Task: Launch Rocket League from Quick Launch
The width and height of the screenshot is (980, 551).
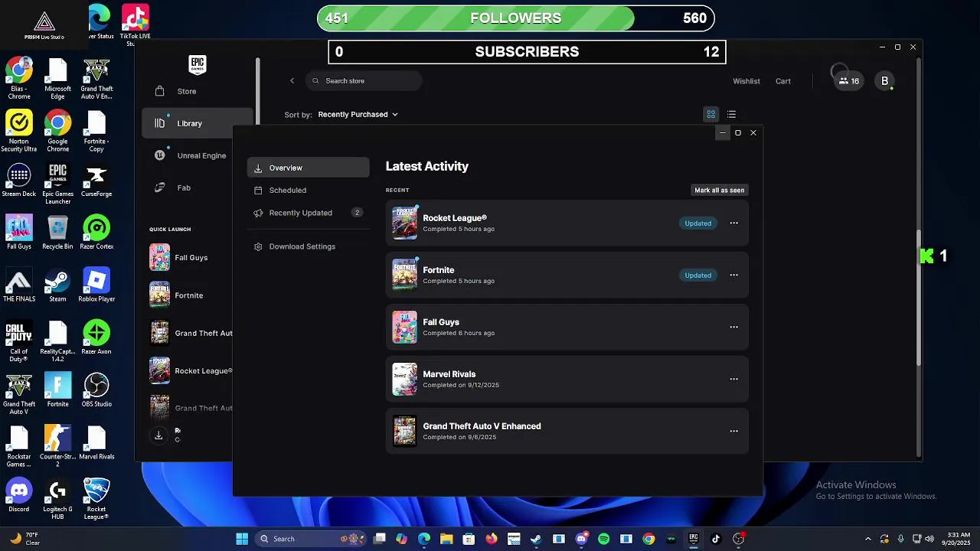Action: (x=191, y=371)
